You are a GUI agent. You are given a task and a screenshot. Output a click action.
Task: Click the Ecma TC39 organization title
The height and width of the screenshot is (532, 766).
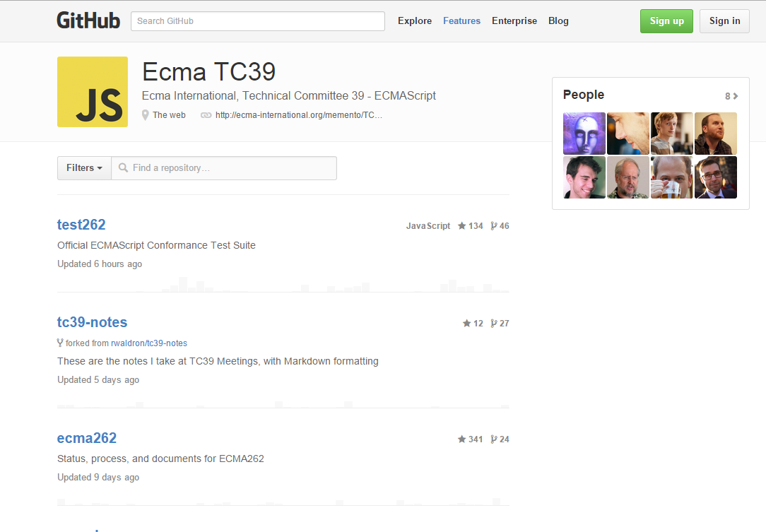[208, 72]
